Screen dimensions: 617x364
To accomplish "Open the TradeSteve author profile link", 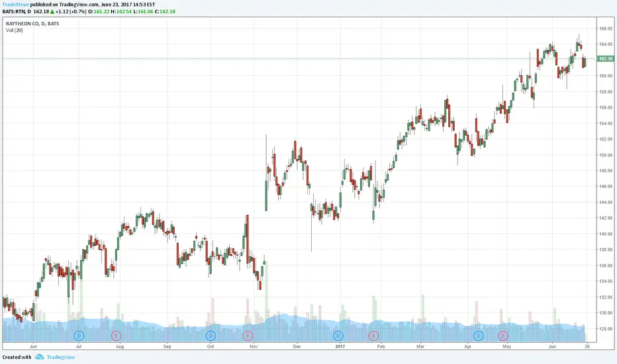I will pyautogui.click(x=16, y=5).
